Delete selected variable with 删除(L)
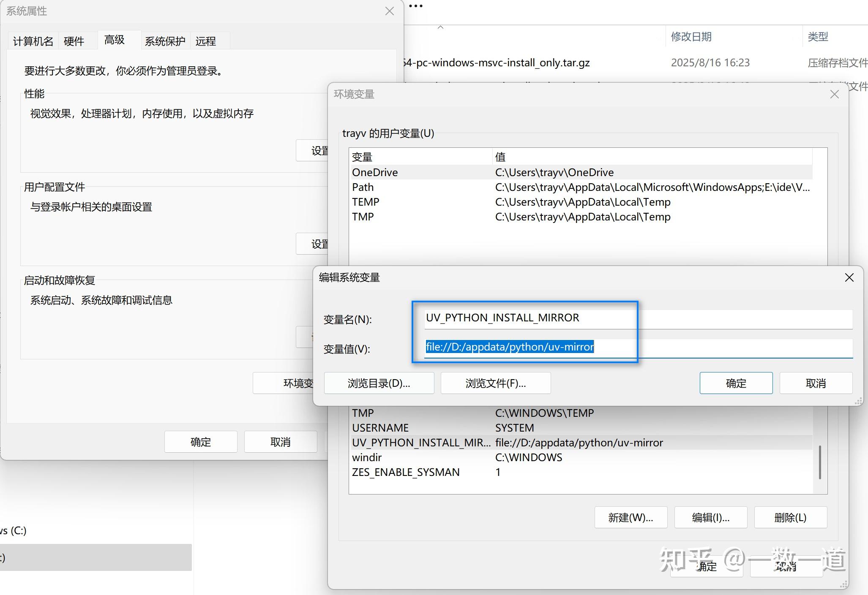This screenshot has width=868, height=595. (x=790, y=517)
